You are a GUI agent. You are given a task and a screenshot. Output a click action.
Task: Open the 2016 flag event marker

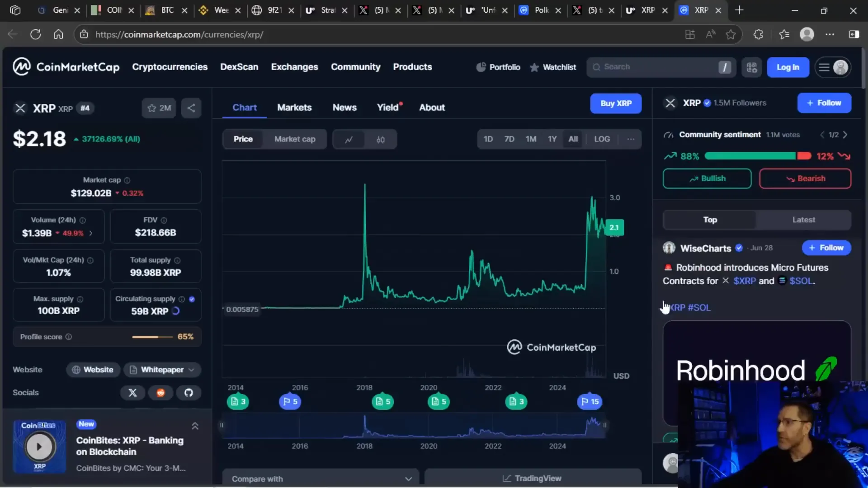click(x=290, y=401)
